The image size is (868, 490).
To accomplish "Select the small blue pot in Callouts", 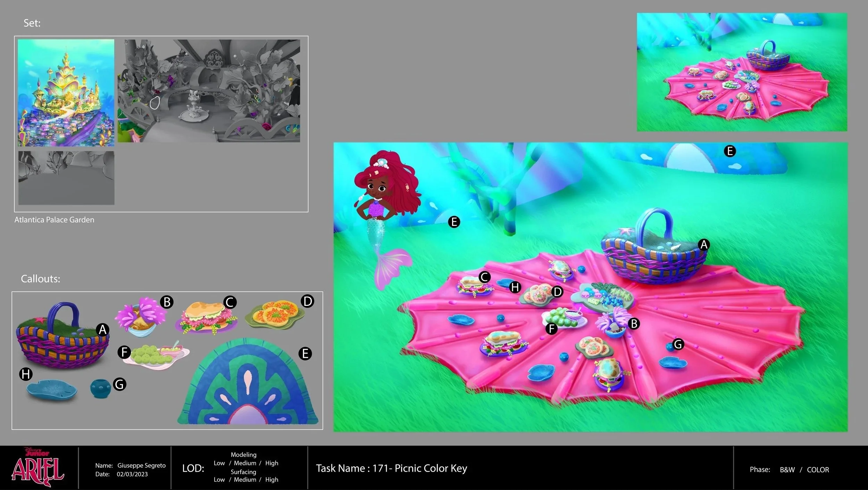I will 101,388.
